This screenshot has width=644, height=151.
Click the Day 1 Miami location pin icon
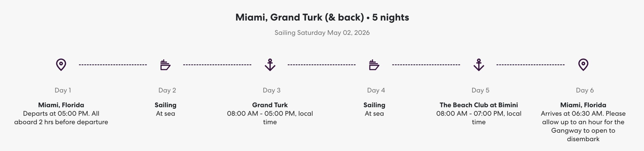pyautogui.click(x=61, y=65)
